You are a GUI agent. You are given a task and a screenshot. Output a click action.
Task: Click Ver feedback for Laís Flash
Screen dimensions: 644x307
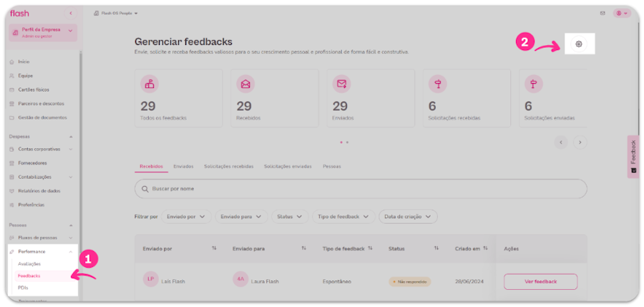[x=540, y=281]
